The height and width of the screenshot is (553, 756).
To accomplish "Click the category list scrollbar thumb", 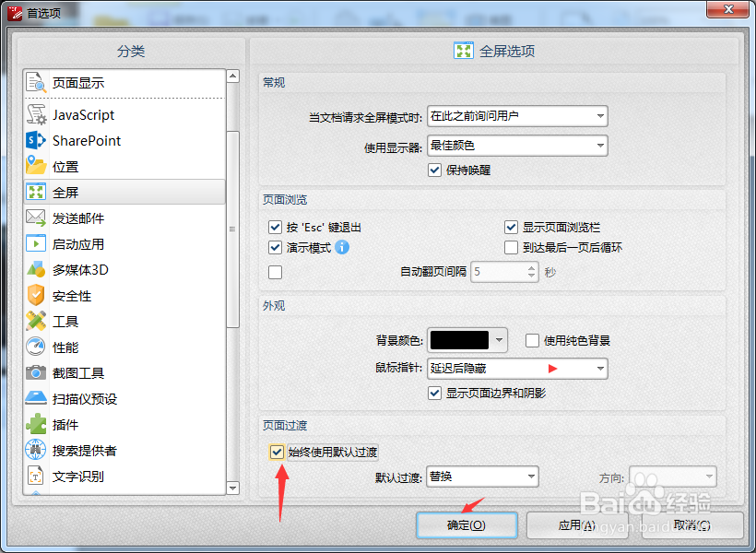I will (233, 229).
